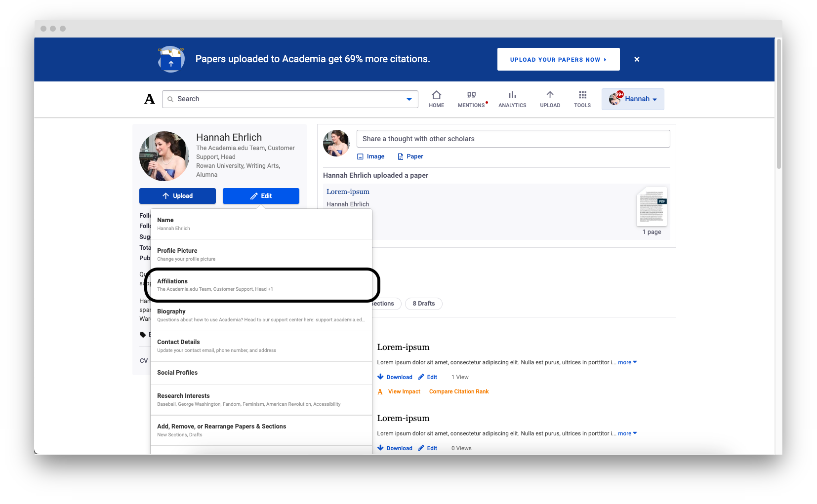Click the Download icon under first Lorem-ipsum

pos(380,377)
